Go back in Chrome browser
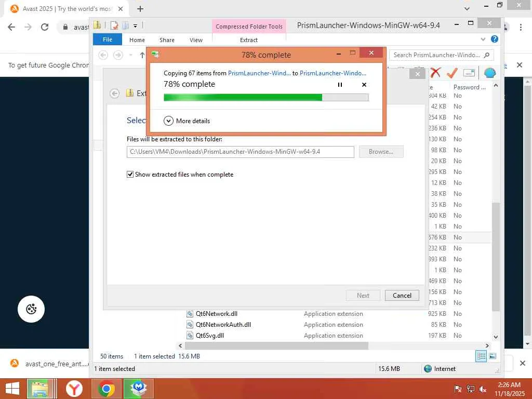Viewport: 532px width, 399px height. [x=11, y=27]
